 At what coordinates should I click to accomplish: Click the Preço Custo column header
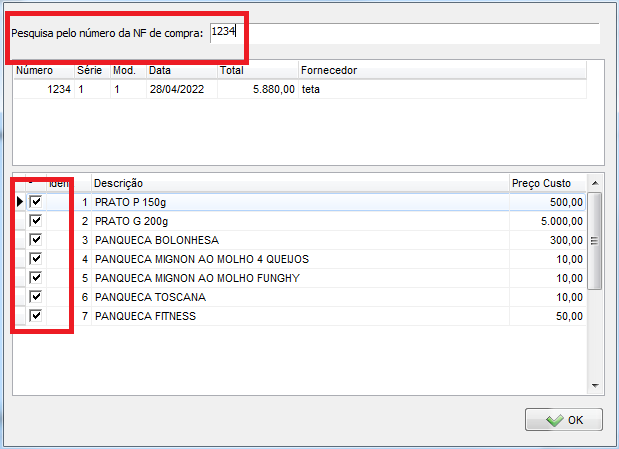(546, 183)
